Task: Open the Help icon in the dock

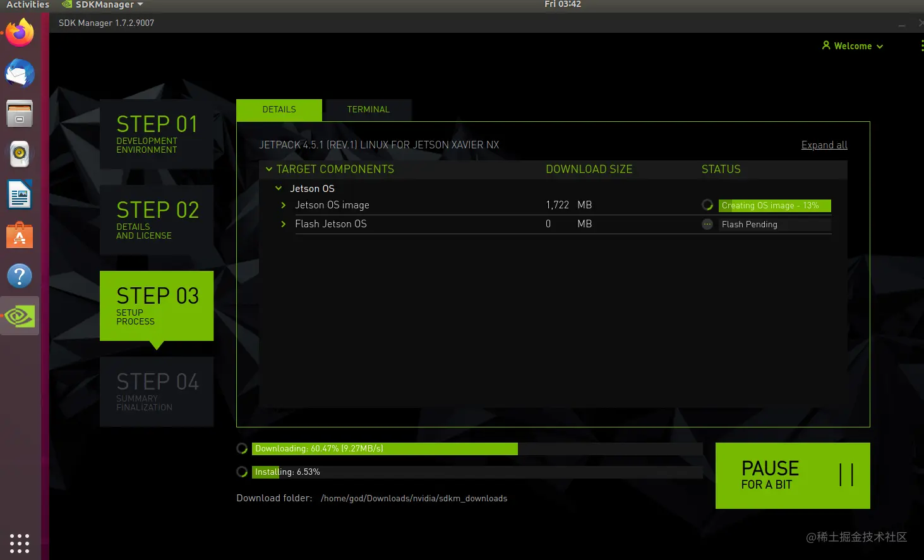Action: pos(20,276)
